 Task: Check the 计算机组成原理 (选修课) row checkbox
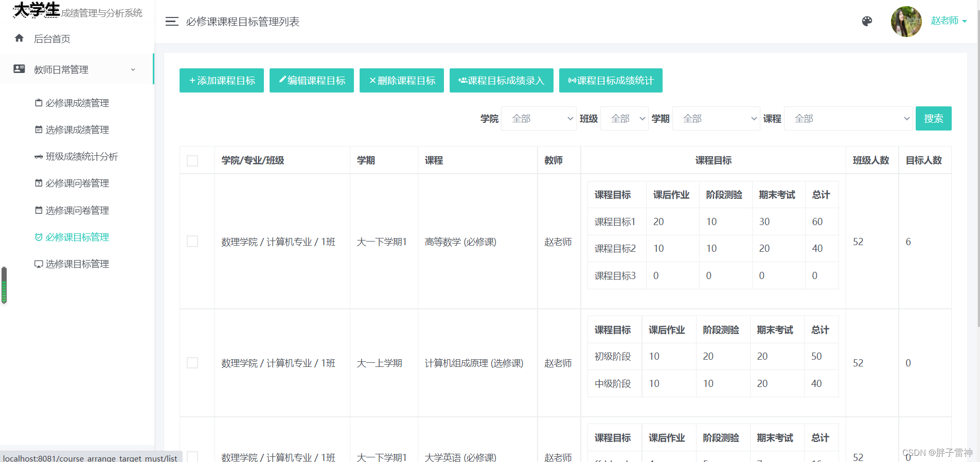point(192,363)
